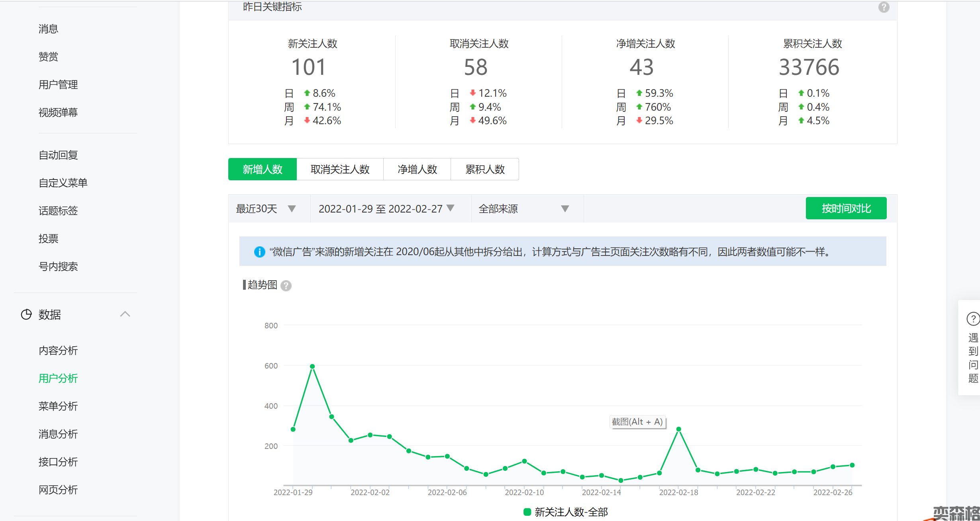Open 最近30天 time range dropdown
This screenshot has height=521, width=980.
(x=266, y=209)
